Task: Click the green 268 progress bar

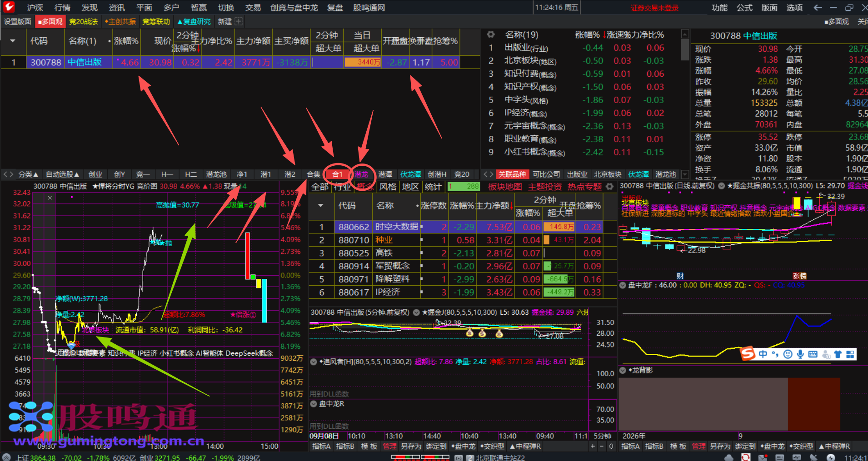Action: coord(463,187)
